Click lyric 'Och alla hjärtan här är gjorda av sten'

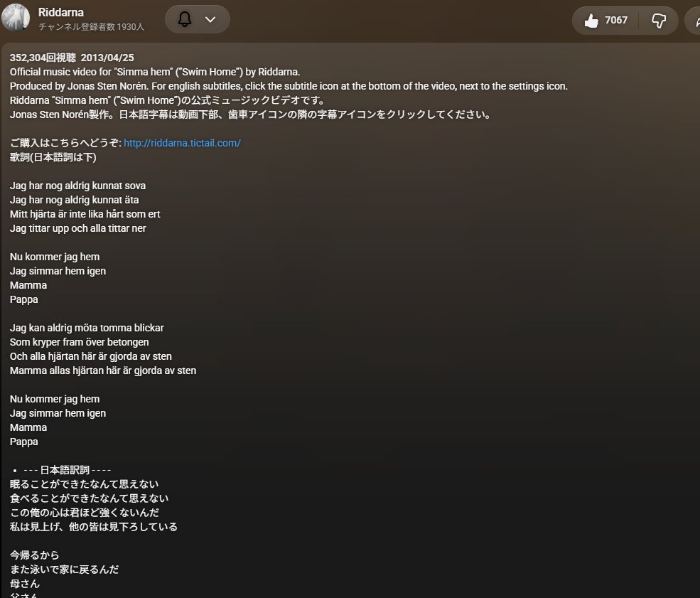click(x=91, y=356)
